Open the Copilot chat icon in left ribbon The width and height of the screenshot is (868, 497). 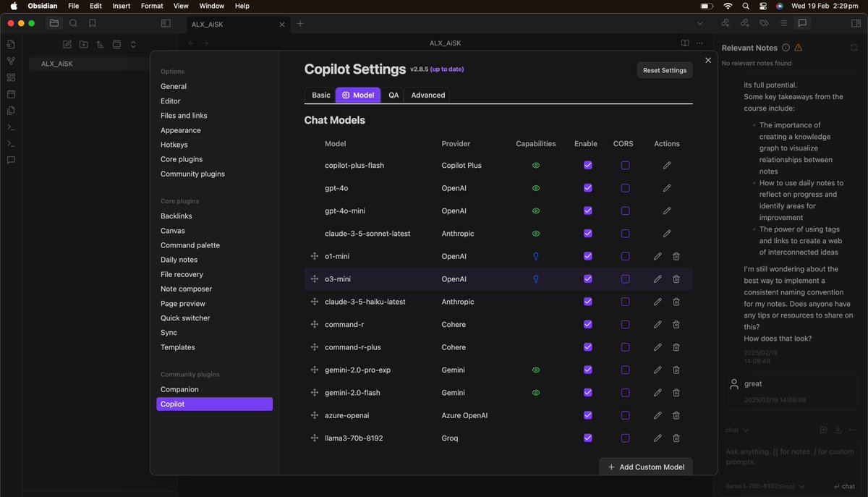(11, 160)
